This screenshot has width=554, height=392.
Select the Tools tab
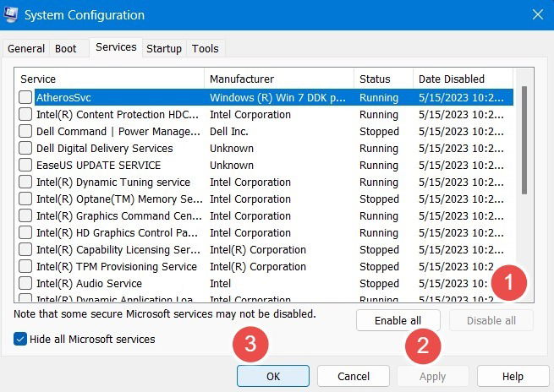[x=206, y=48]
